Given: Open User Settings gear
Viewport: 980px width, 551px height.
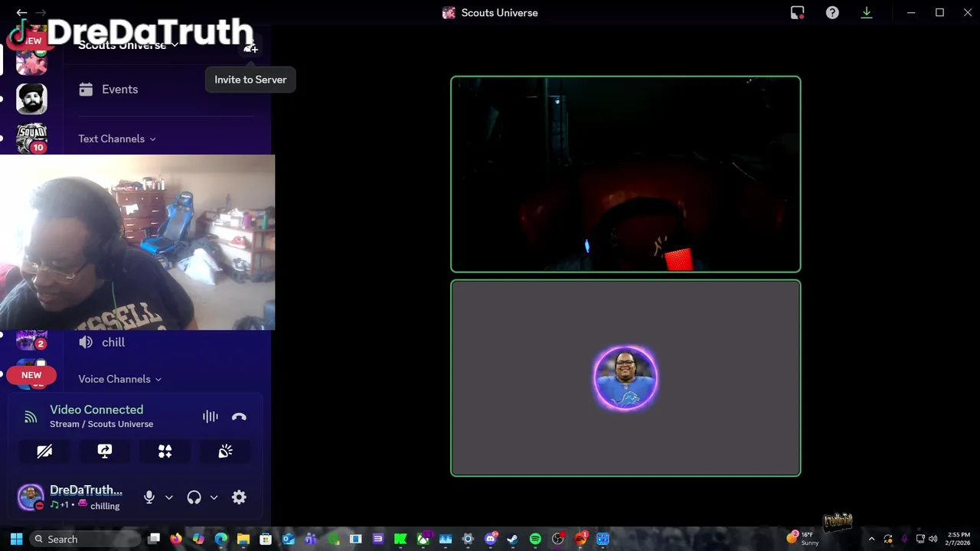Looking at the screenshot, I should 239,497.
